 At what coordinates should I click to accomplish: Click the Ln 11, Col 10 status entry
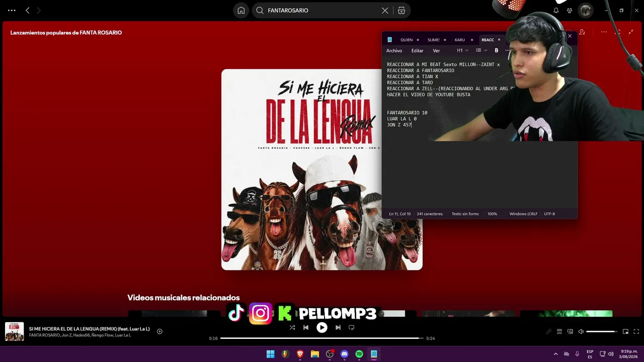(400, 214)
